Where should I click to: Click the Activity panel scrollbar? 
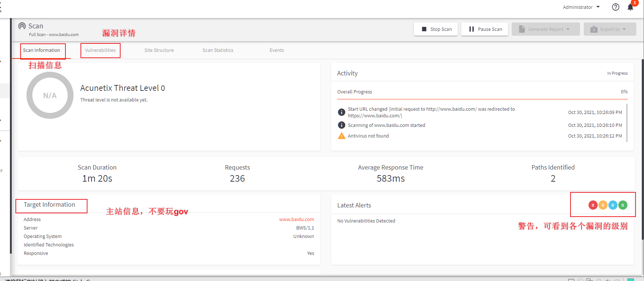pyautogui.click(x=627, y=122)
